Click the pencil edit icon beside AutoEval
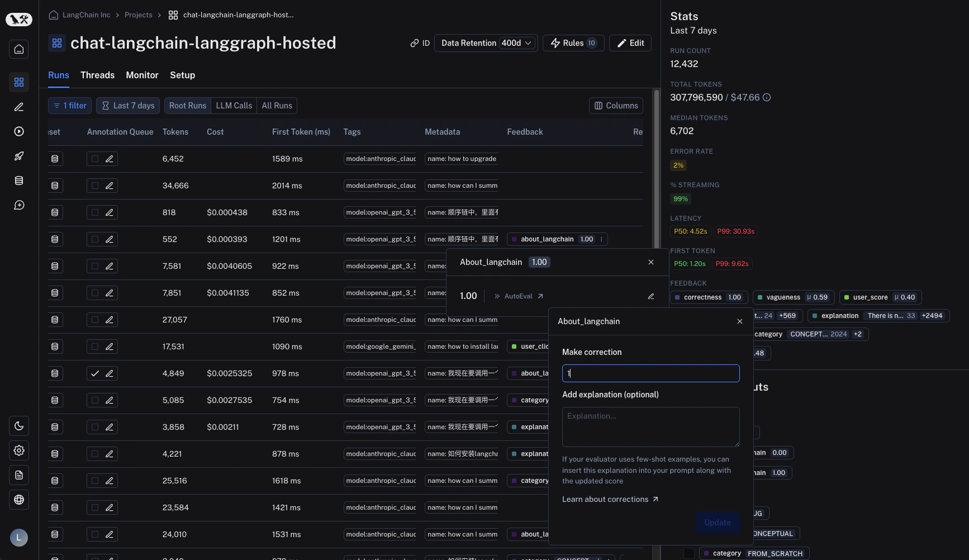Image resolution: width=969 pixels, height=560 pixels. coord(651,296)
